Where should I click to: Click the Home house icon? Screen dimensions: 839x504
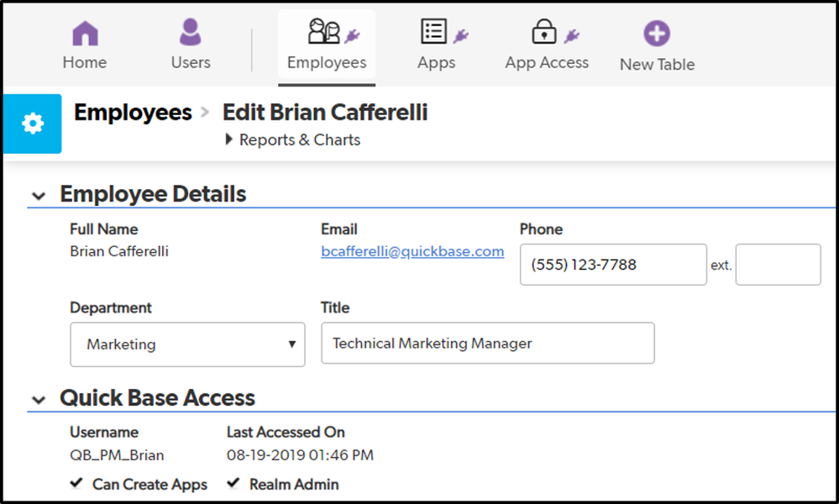coord(85,33)
